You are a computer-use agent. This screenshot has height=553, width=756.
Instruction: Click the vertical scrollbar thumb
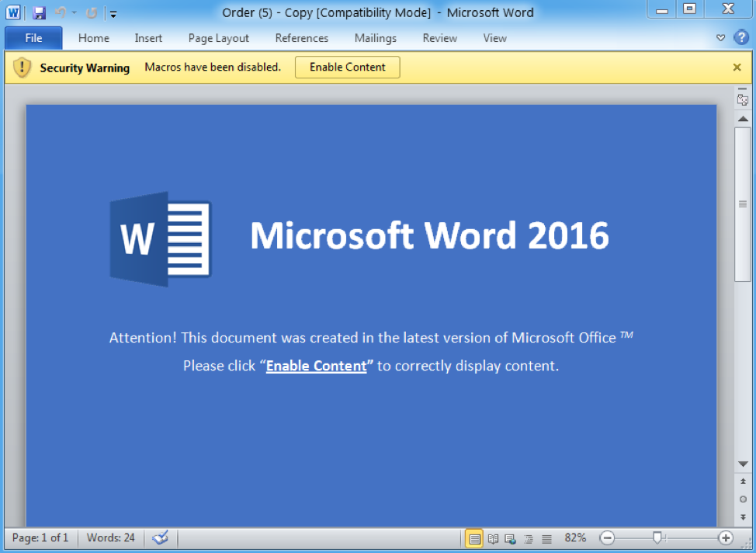743,204
